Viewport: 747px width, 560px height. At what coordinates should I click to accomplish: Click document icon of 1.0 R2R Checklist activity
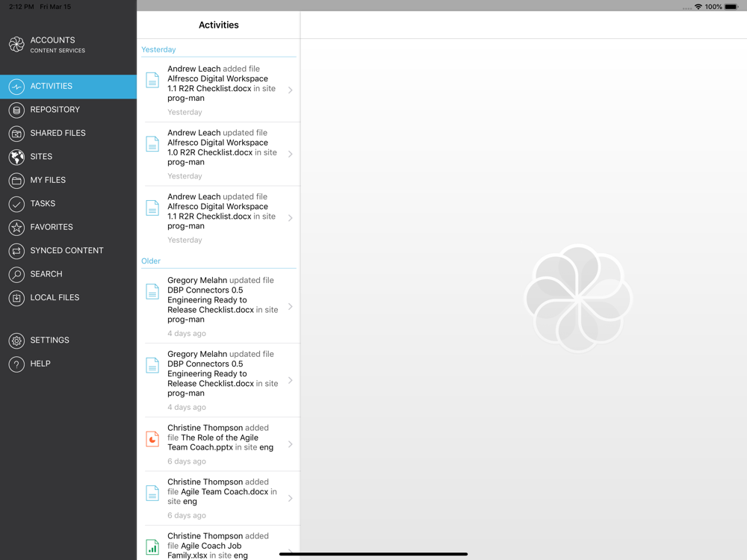[x=152, y=144]
